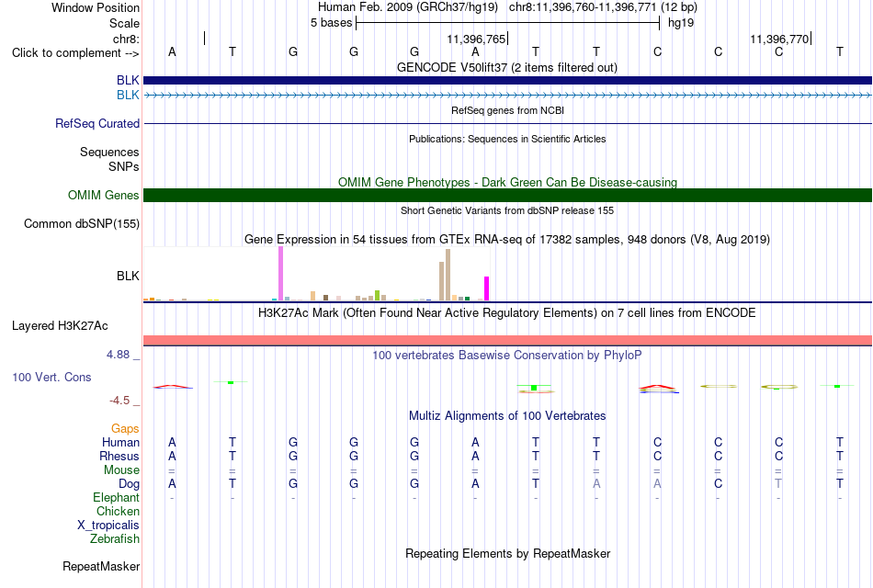Click the pink H3K27Ac signal band
Image resolution: width=873 pixels, height=588 pixels.
point(507,340)
